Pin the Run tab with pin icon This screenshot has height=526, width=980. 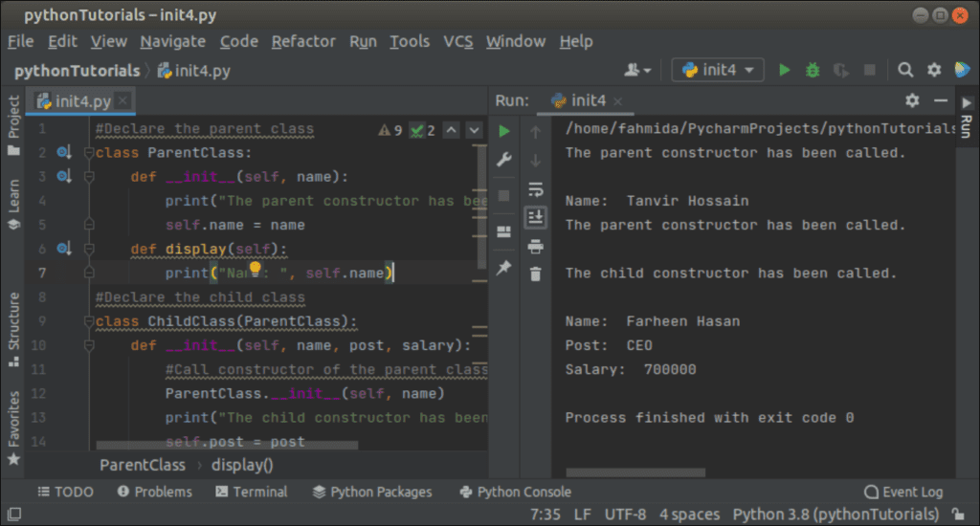click(504, 268)
